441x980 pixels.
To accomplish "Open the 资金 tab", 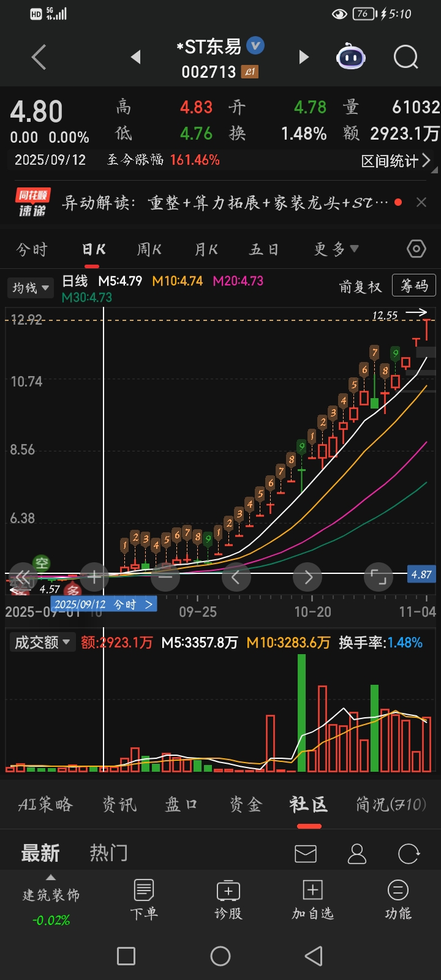I will click(246, 804).
